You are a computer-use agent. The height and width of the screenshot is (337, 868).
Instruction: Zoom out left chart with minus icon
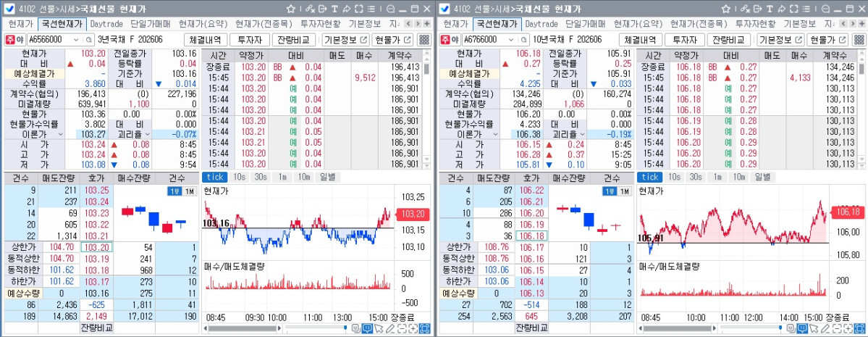tap(402, 328)
